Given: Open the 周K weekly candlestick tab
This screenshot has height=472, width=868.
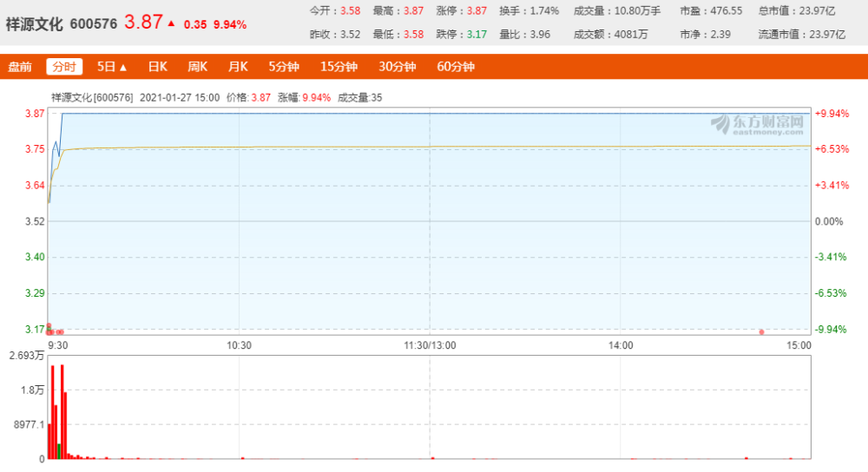Looking at the screenshot, I should click(x=198, y=67).
